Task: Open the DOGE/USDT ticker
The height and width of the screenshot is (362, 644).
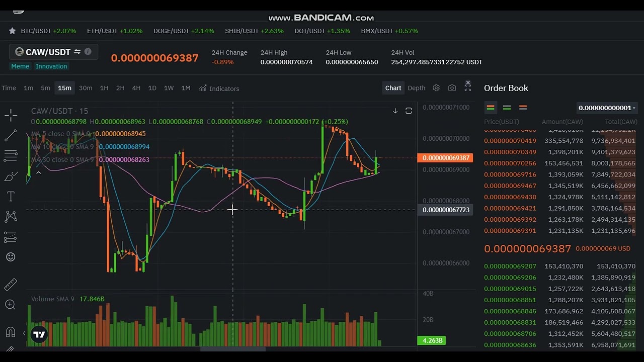Action: pyautogui.click(x=184, y=31)
